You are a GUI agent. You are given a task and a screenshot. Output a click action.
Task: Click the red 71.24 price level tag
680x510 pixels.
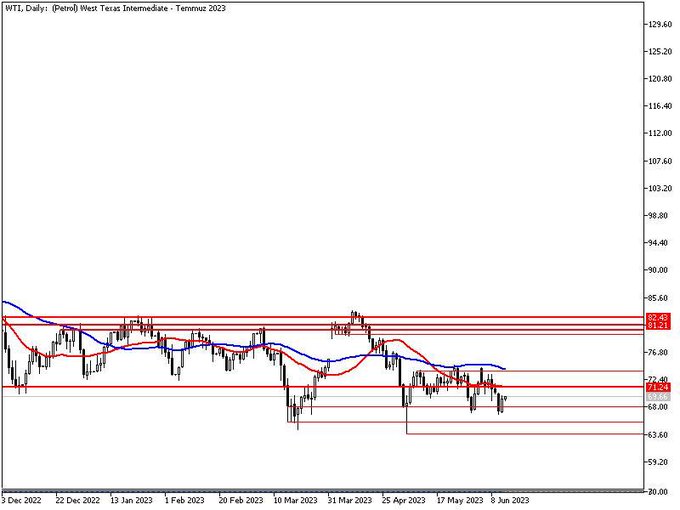pos(657,387)
